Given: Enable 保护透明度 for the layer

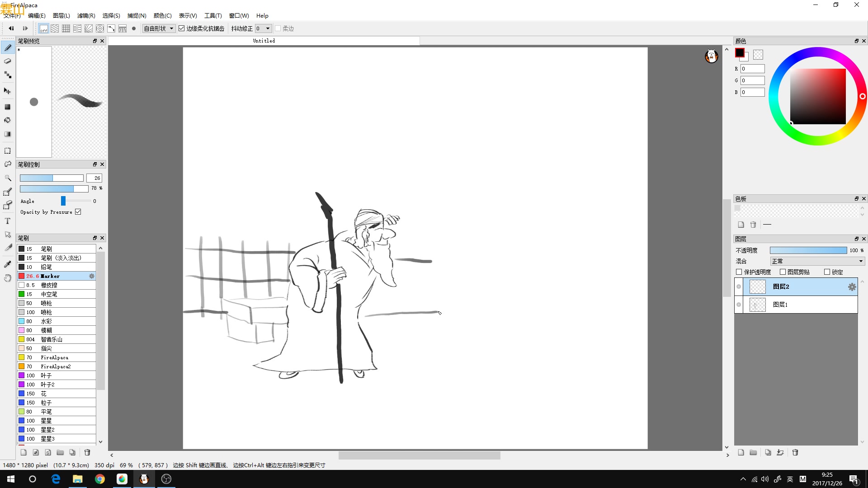Looking at the screenshot, I should (x=739, y=272).
